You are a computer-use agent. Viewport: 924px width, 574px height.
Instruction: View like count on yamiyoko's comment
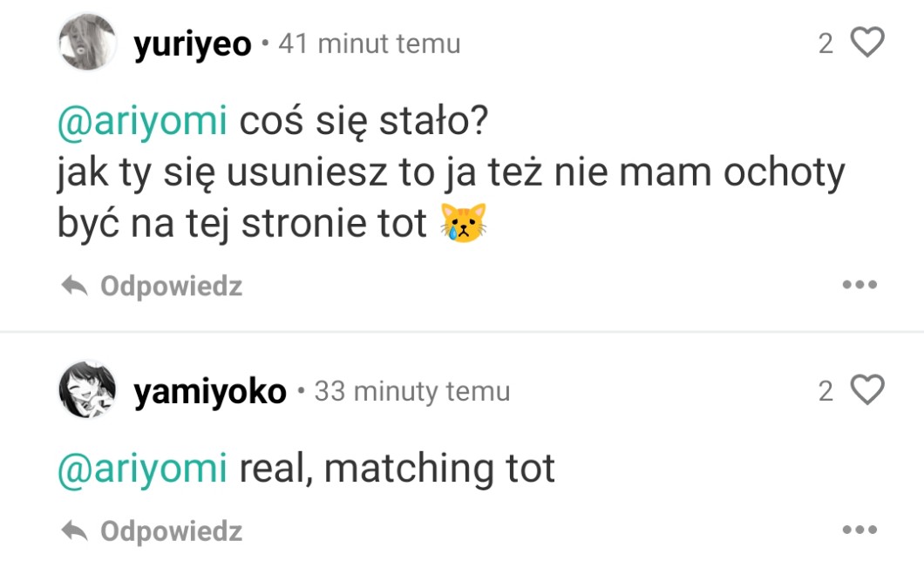pos(825,392)
